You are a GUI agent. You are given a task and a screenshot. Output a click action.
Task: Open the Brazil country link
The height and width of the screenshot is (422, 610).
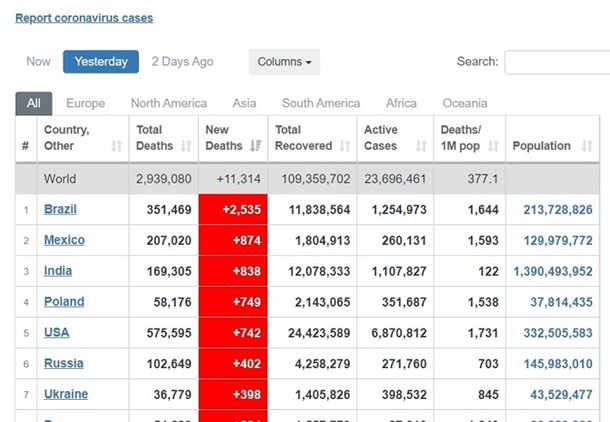(x=60, y=209)
